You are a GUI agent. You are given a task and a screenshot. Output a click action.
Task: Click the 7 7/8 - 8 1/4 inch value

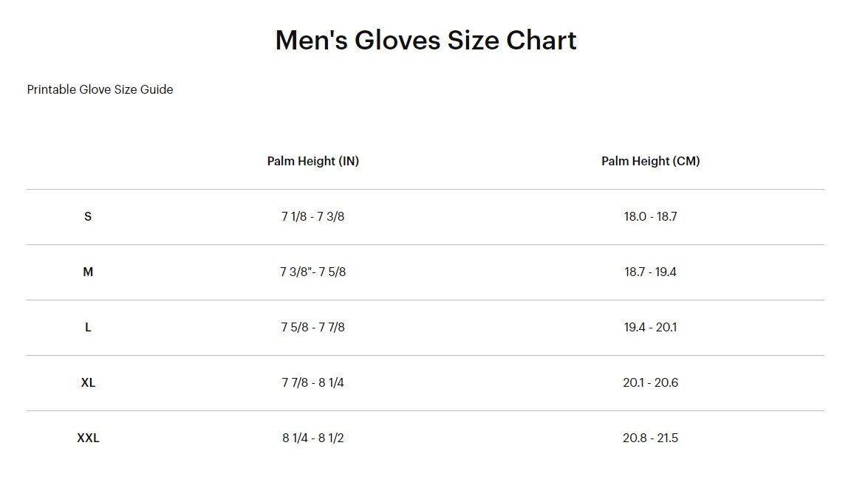pos(312,383)
